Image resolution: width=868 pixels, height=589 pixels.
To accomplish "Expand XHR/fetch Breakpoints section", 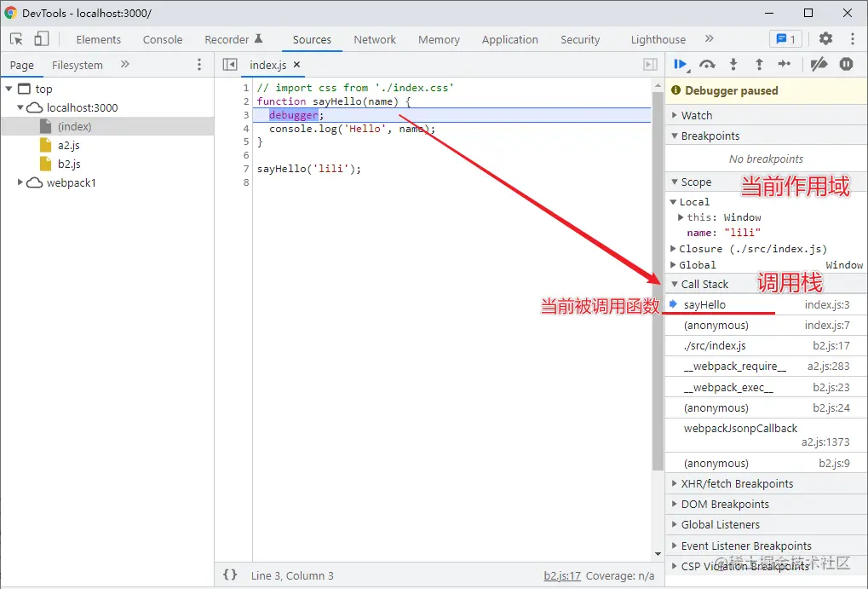I will (x=766, y=483).
